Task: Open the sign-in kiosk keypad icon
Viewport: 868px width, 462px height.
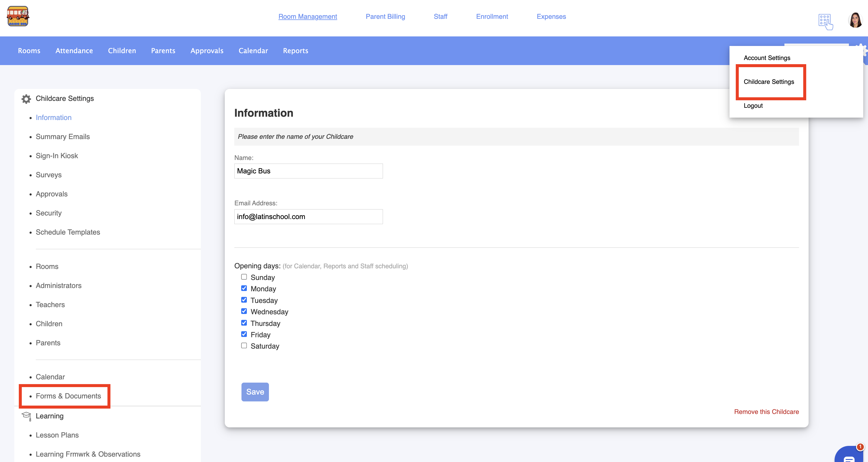Action: pyautogui.click(x=825, y=21)
